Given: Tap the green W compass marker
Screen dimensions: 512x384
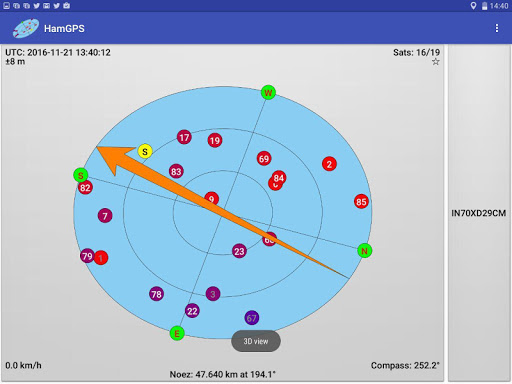Looking at the screenshot, I should point(268,92).
